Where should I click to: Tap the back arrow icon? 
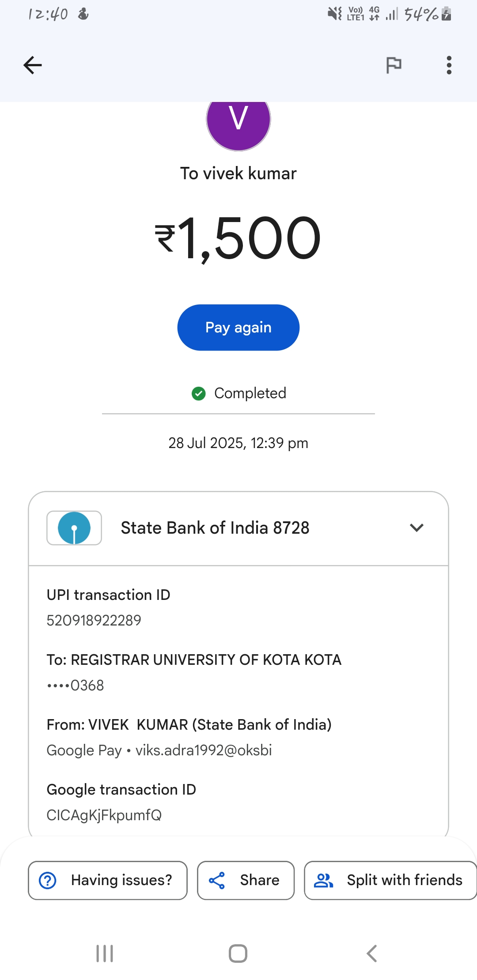(x=33, y=65)
